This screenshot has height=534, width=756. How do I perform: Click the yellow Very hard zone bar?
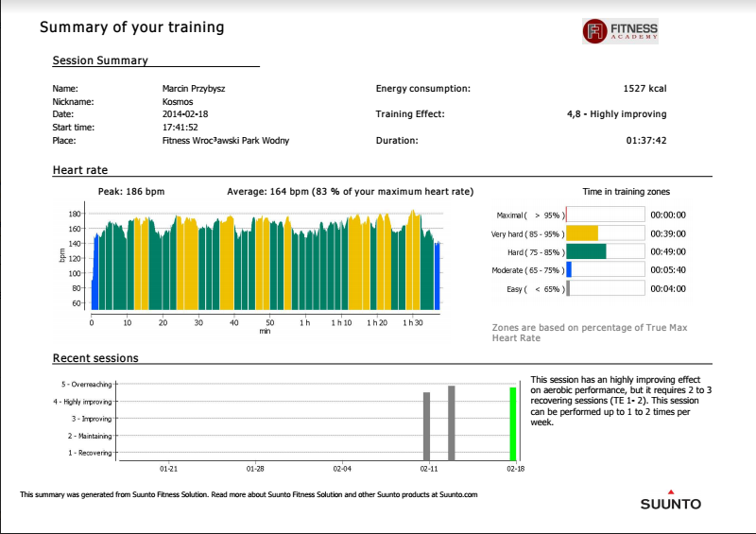pyautogui.click(x=582, y=233)
